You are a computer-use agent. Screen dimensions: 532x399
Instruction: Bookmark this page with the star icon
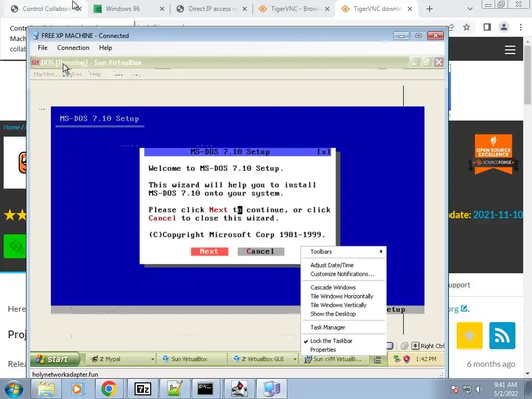467,27
